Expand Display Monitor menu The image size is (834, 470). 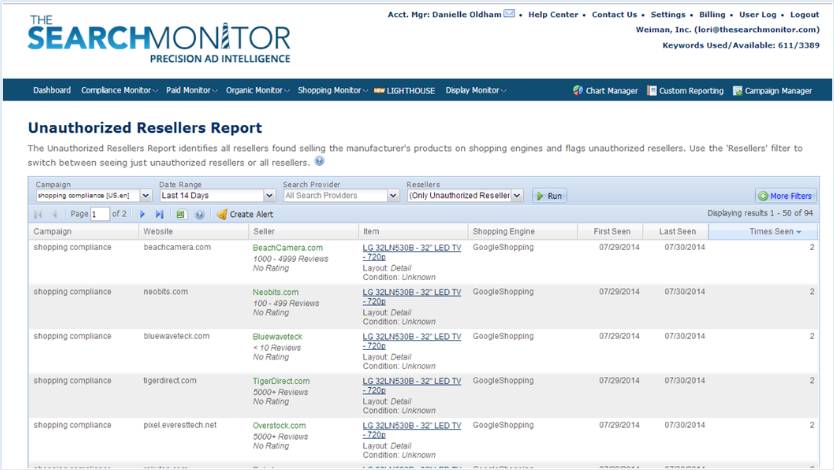476,90
